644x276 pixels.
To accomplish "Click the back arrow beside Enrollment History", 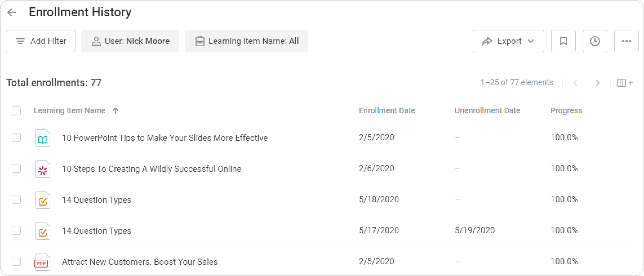I will [12, 12].
